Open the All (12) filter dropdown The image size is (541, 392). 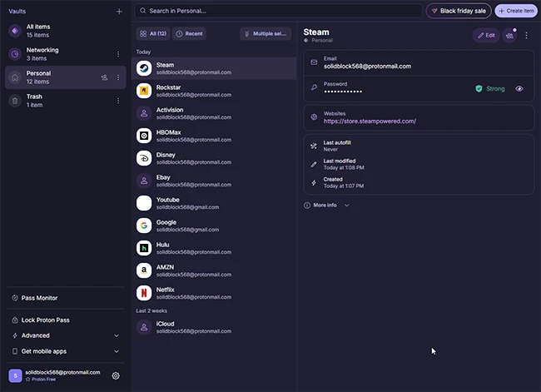tap(152, 34)
